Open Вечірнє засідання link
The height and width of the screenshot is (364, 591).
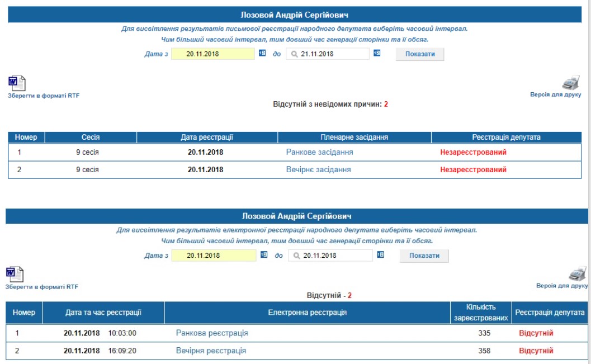point(319,169)
